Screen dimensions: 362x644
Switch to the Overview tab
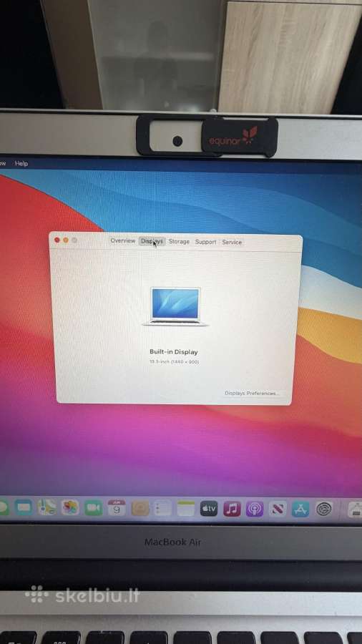pos(123,241)
